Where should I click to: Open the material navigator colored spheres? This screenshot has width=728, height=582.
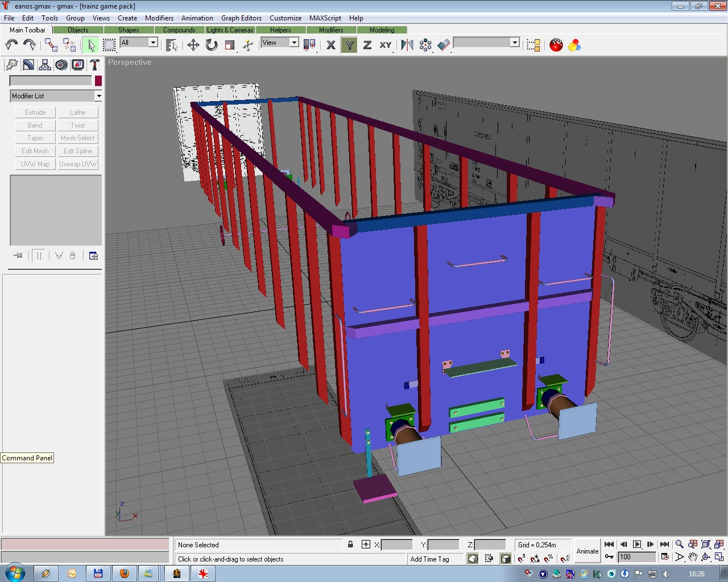click(574, 45)
